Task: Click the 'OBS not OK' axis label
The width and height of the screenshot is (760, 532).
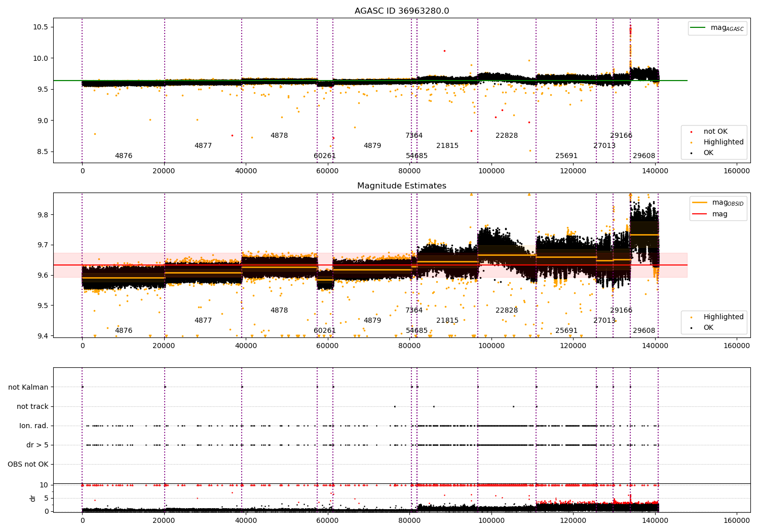Action: pyautogui.click(x=28, y=465)
